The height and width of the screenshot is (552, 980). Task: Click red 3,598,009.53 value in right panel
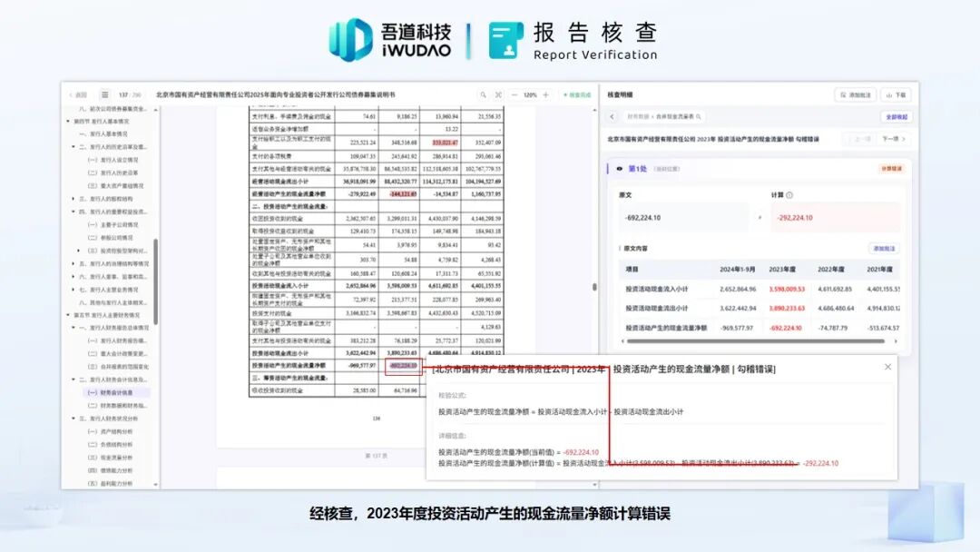[787, 290]
